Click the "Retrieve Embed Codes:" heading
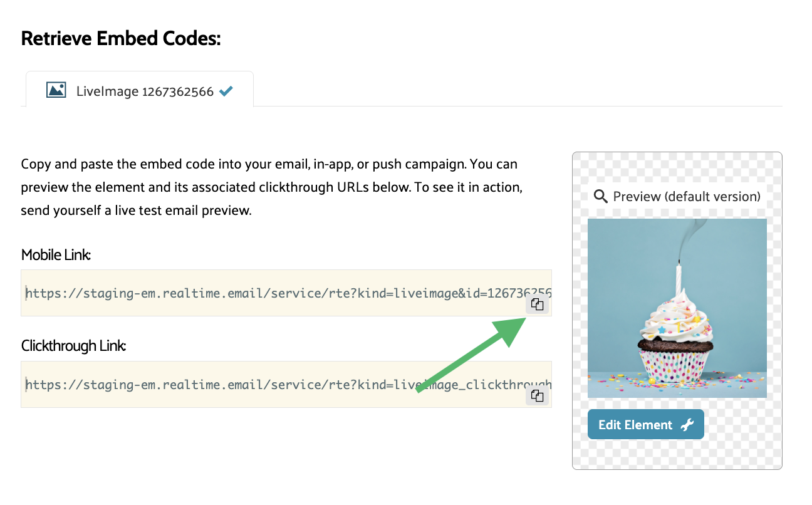812x505 pixels. [x=121, y=39]
